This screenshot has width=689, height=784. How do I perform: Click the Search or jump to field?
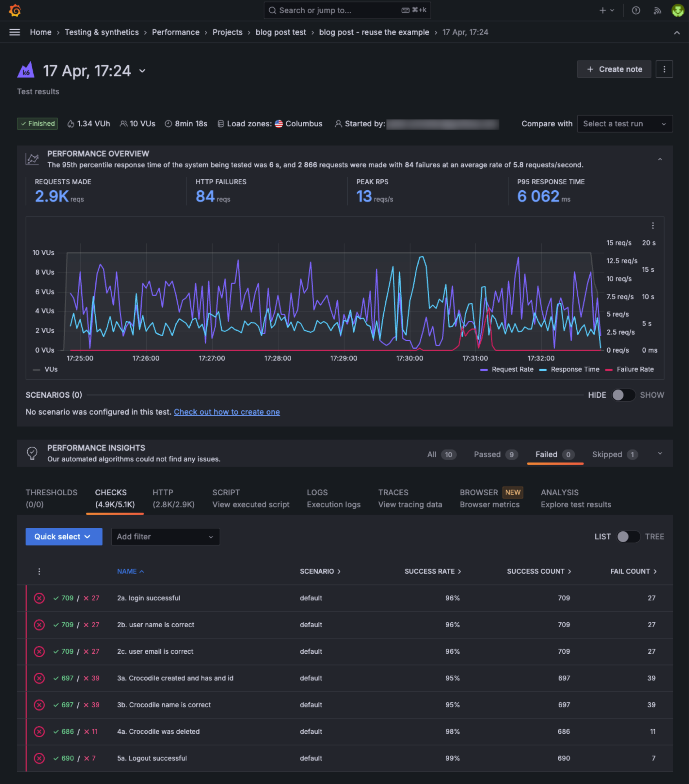(347, 10)
